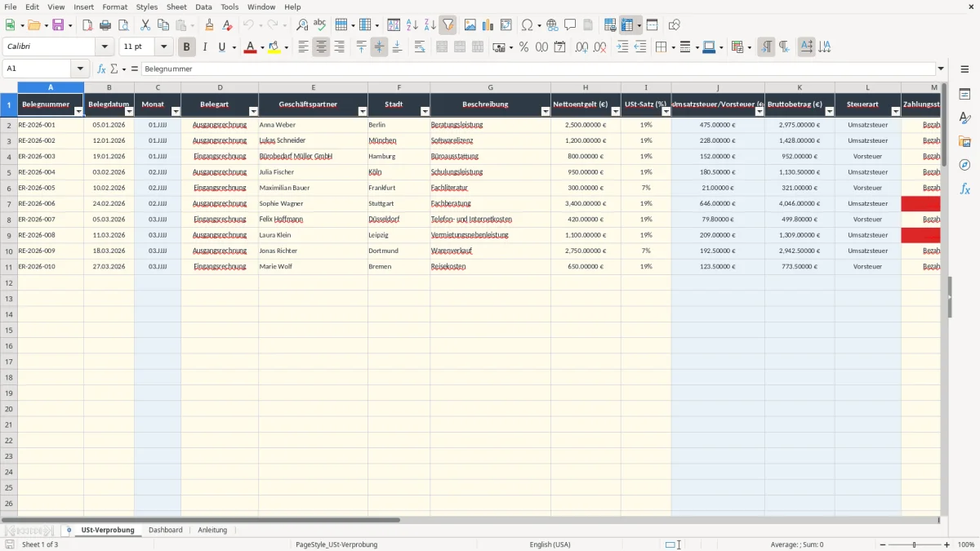Toggle Italic formatting

pos(204,47)
